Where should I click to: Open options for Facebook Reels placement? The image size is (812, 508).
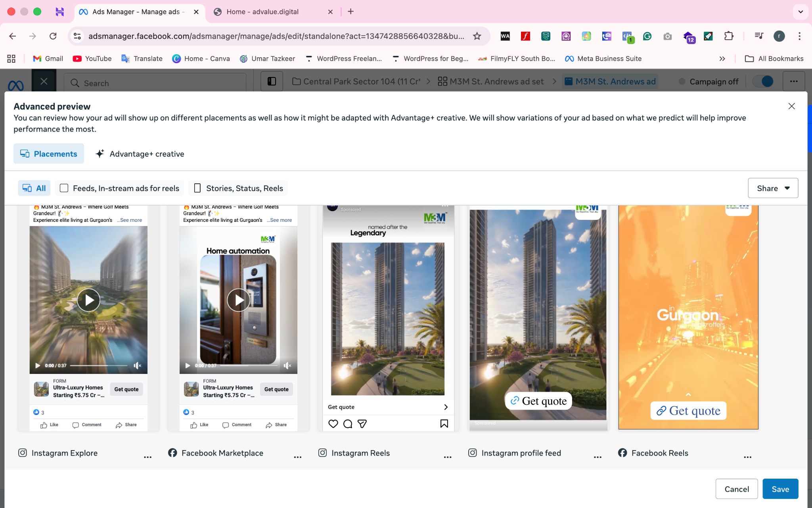[747, 457]
